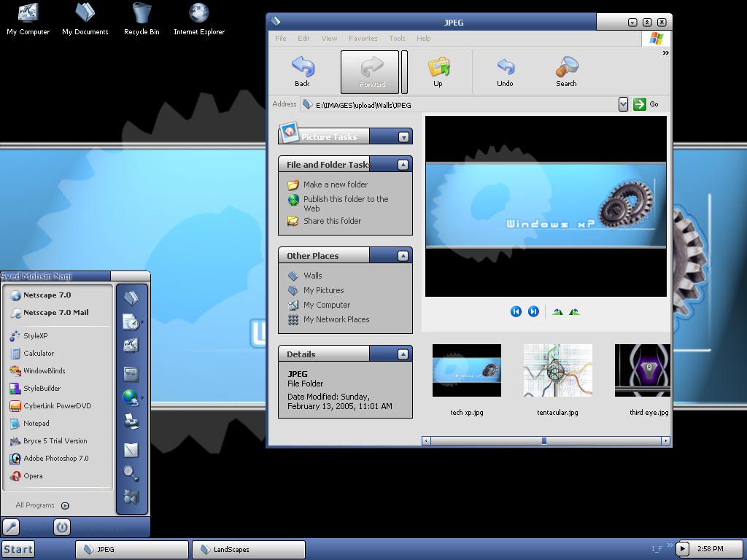747x560 pixels.
Task: Switch to LandScapes window on the taskbar
Action: tap(248, 550)
